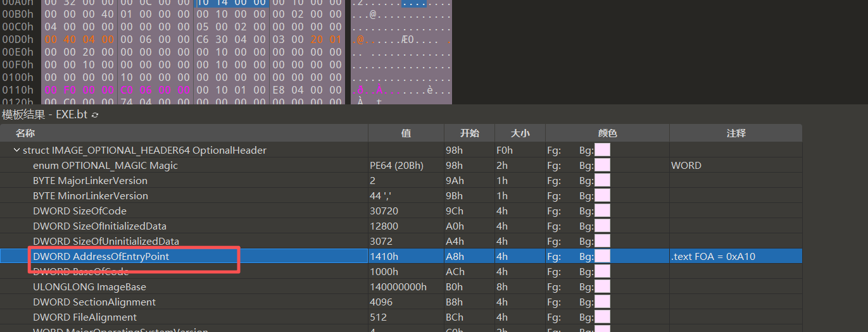The width and height of the screenshot is (868, 332).
Task: Select the DWORD AddressOfEntryPoint row
Action: pos(101,257)
